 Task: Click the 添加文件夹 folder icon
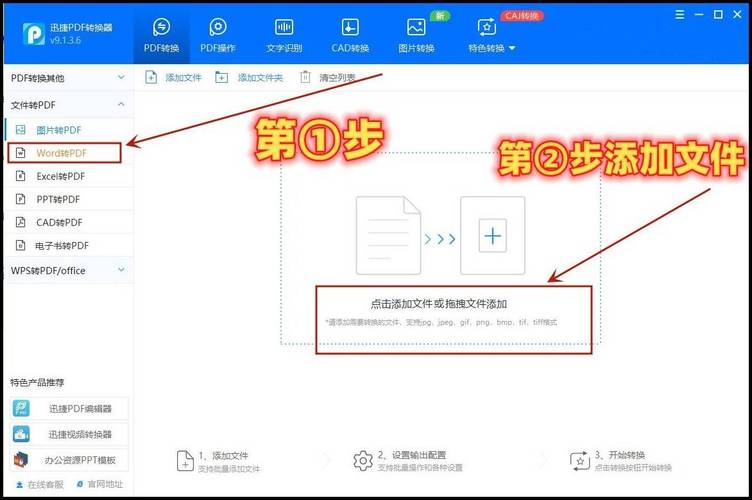click(222, 77)
